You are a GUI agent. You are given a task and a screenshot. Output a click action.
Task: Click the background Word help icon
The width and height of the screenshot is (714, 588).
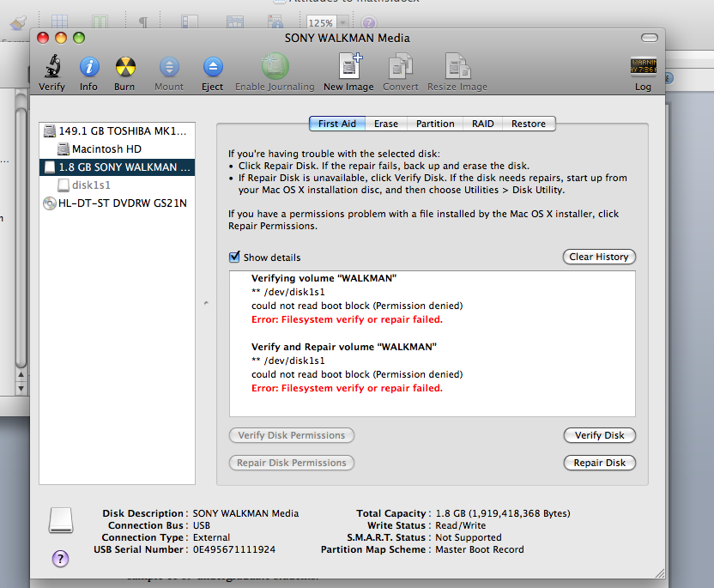tap(369, 22)
